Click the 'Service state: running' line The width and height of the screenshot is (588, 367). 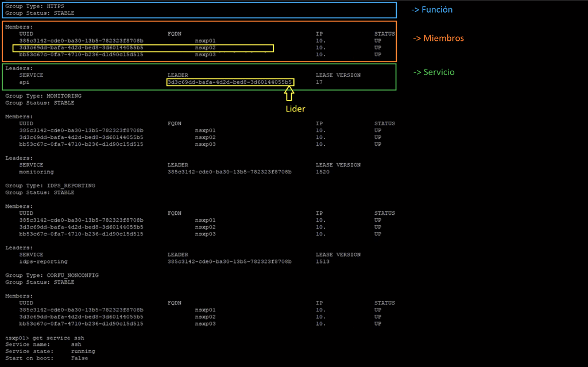pos(50,351)
